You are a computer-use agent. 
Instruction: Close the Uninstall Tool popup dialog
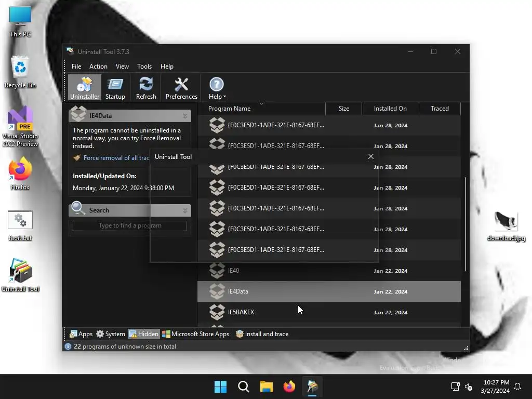(371, 156)
